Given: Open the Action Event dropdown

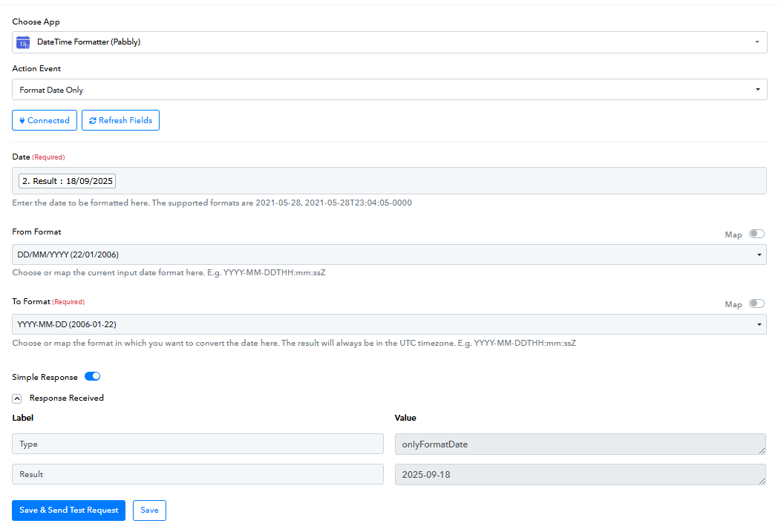Looking at the screenshot, I should [390, 90].
